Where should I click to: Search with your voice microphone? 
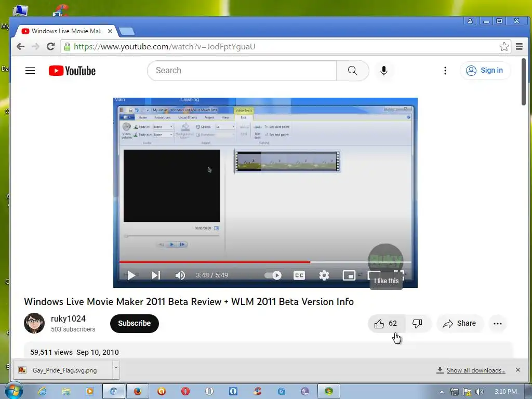pyautogui.click(x=384, y=71)
